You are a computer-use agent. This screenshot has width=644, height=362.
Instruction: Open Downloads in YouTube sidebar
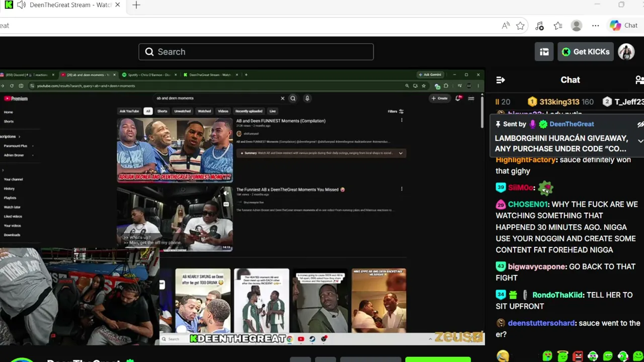12,235
